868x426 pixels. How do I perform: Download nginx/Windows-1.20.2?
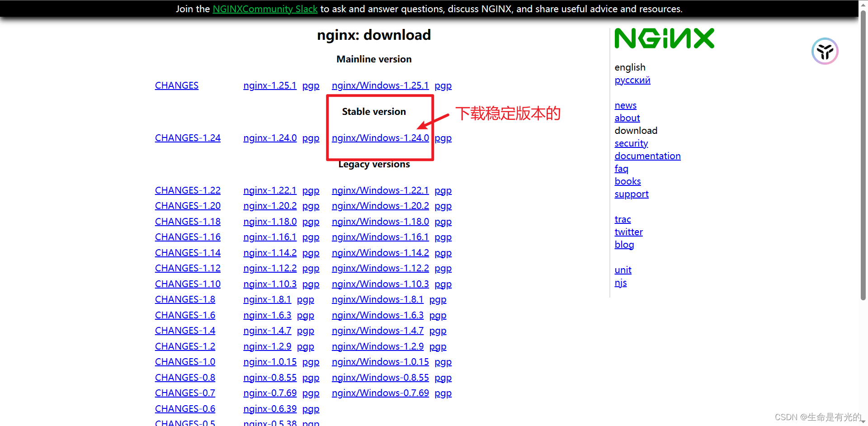coord(380,206)
